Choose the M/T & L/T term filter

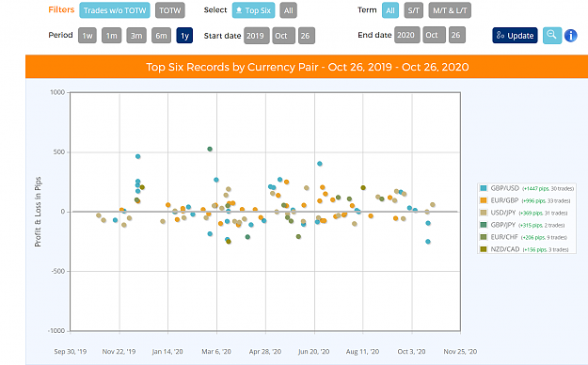(450, 10)
